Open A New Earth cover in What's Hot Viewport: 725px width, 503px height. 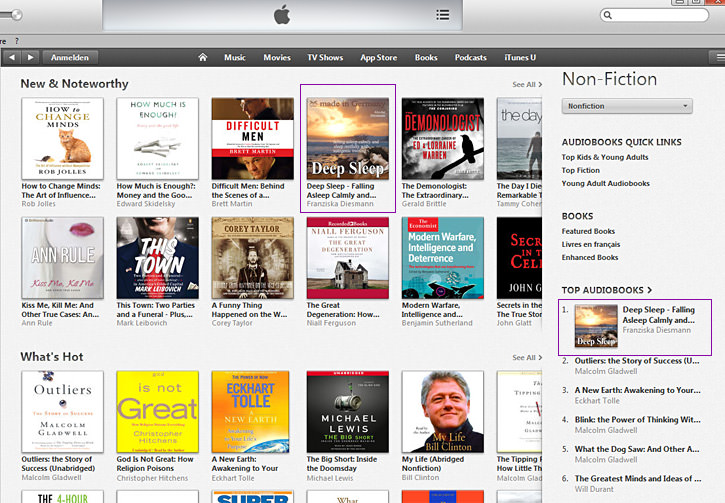(x=252, y=411)
